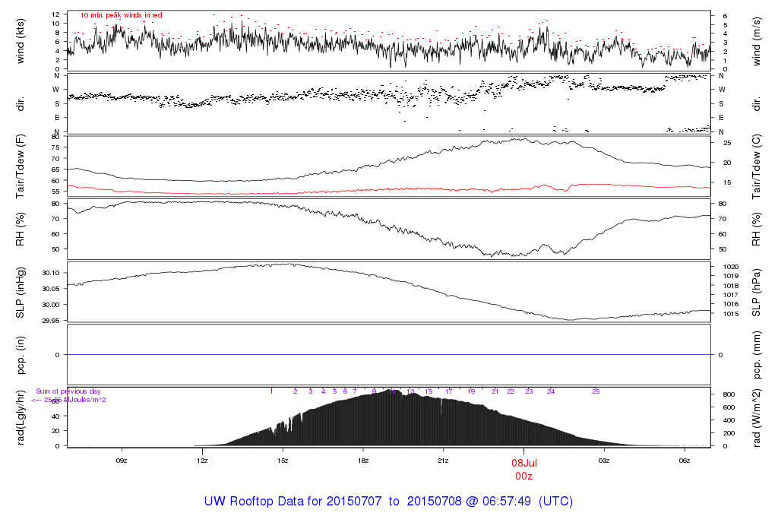
Task: Click the 'Tair/Tdew (C)' axis label
Action: [x=756, y=166]
